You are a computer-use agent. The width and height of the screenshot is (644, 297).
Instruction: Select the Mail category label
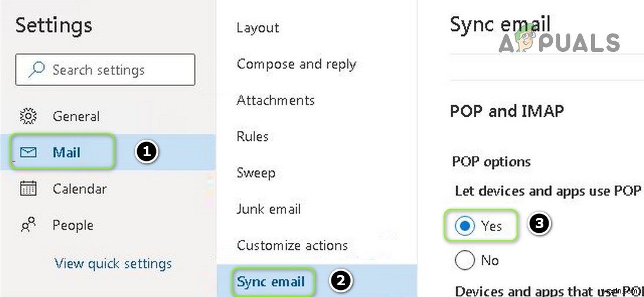click(67, 153)
